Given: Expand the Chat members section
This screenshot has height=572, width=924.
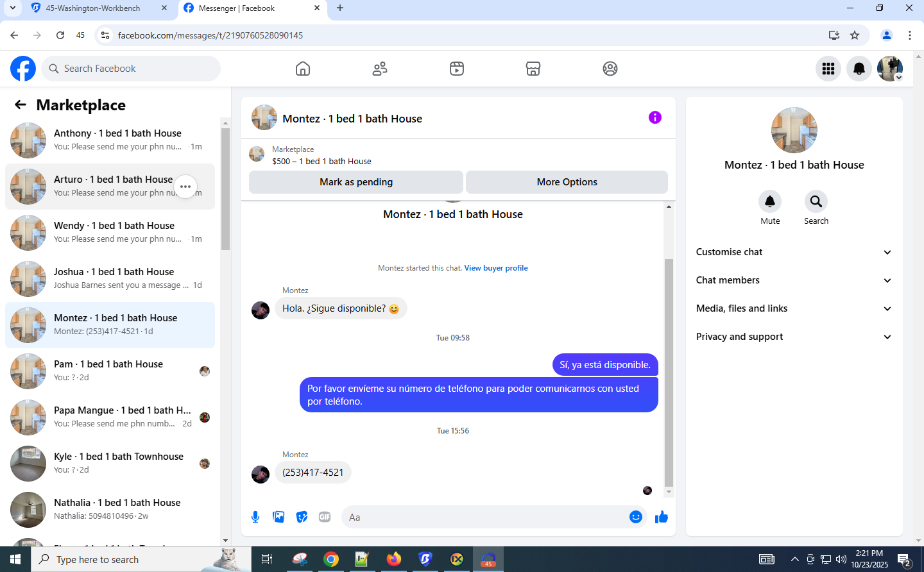Looking at the screenshot, I should pos(794,280).
